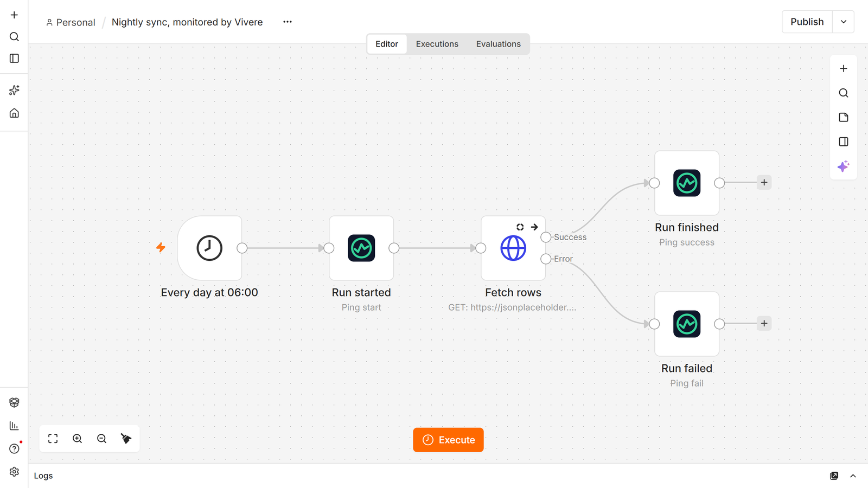Screen dimensions: 868x488
Task: Click the workflow name 'Nightly sync, monitored by Vivere'
Action: click(187, 22)
